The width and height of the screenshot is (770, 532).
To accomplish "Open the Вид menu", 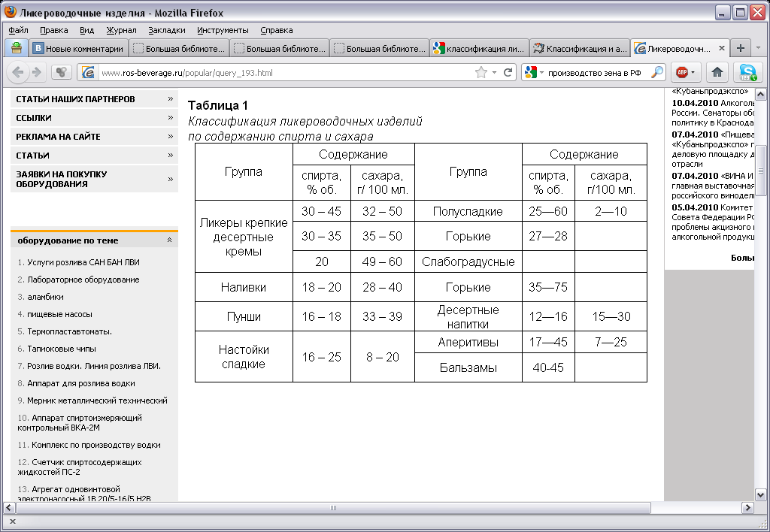I will [87, 30].
